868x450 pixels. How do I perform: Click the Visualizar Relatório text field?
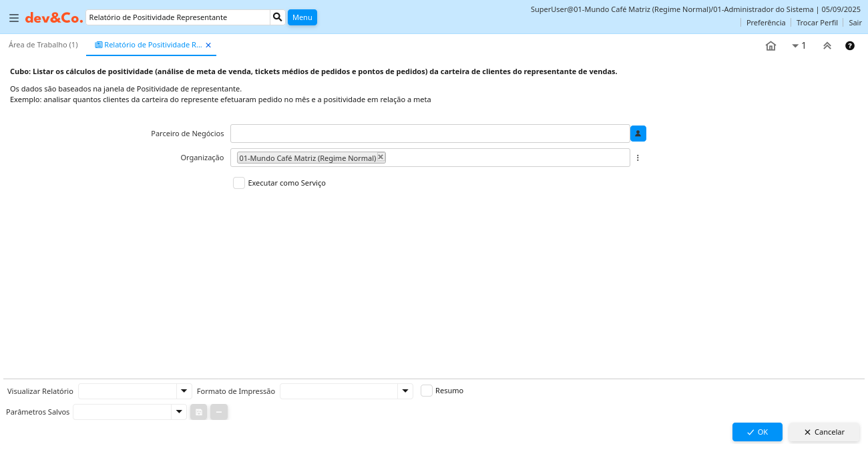coord(128,391)
